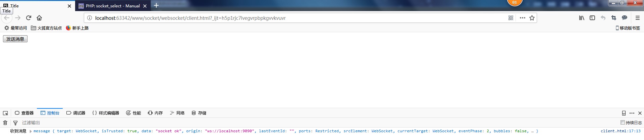644x140 pixels.
Task: Open the client.html:17:13 source link
Action: (621, 131)
